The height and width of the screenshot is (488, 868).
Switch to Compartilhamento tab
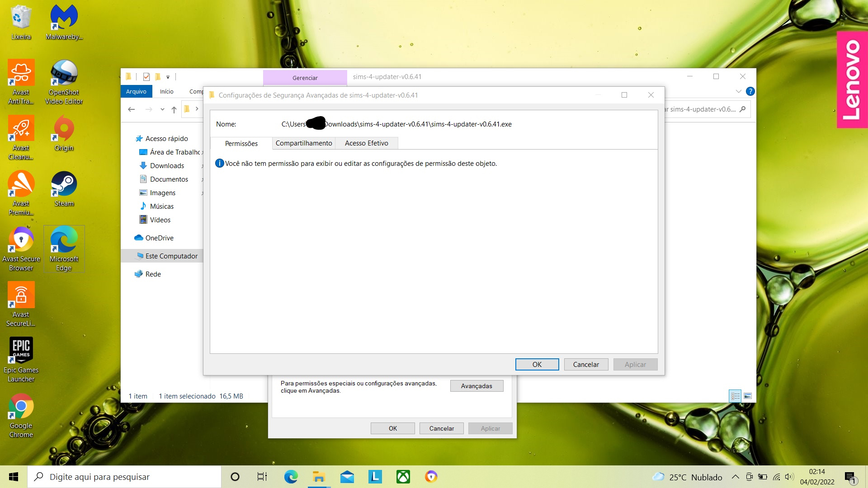pyautogui.click(x=304, y=142)
